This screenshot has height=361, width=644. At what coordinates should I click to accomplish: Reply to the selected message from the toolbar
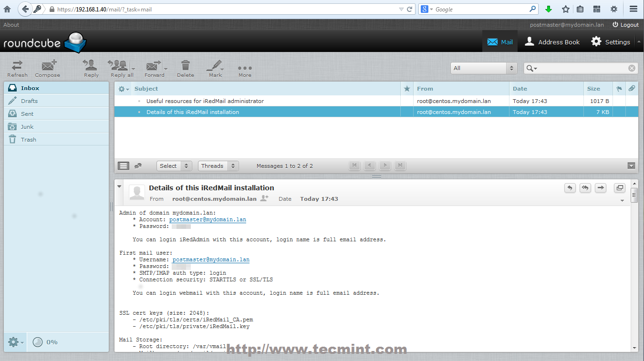tap(91, 68)
